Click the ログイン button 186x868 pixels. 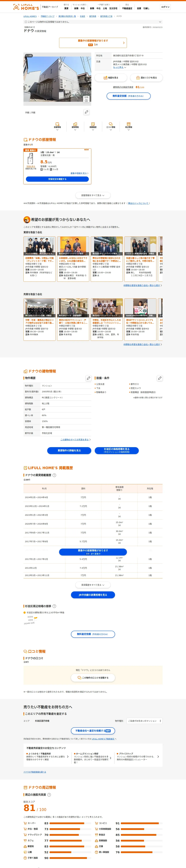coord(165,7)
